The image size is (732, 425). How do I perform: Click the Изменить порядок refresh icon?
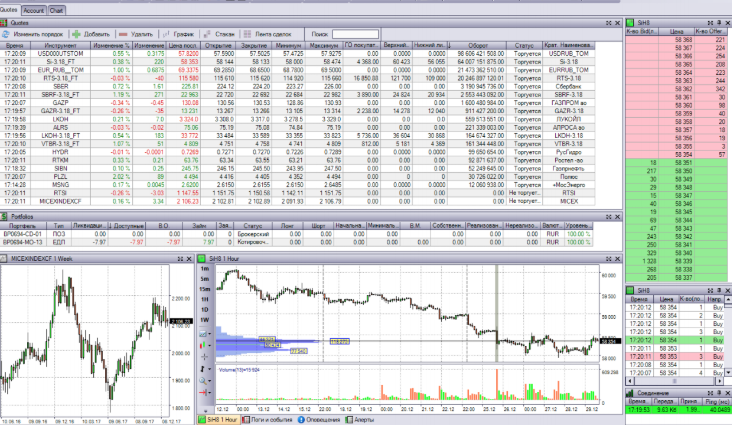6,34
